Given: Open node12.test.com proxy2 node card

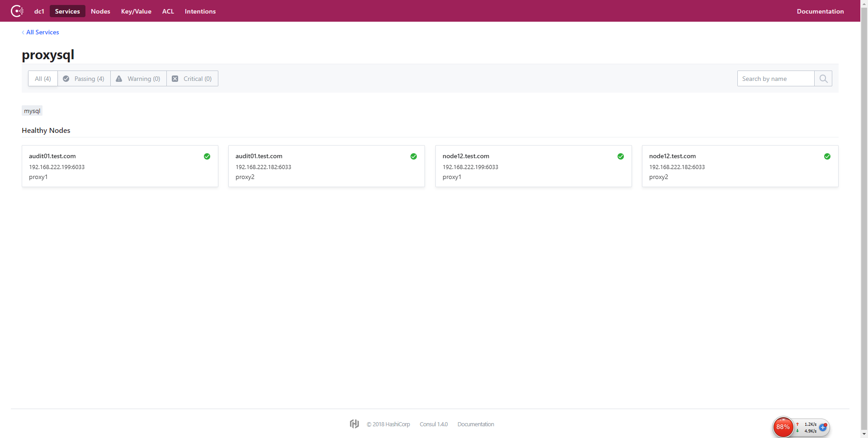Looking at the screenshot, I should [740, 166].
